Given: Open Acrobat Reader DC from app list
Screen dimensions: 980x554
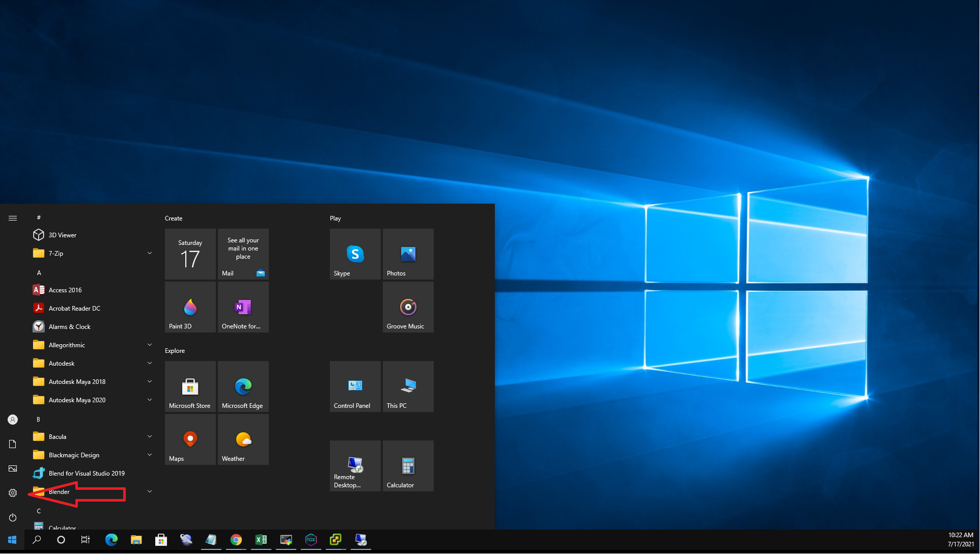Looking at the screenshot, I should pos(74,308).
